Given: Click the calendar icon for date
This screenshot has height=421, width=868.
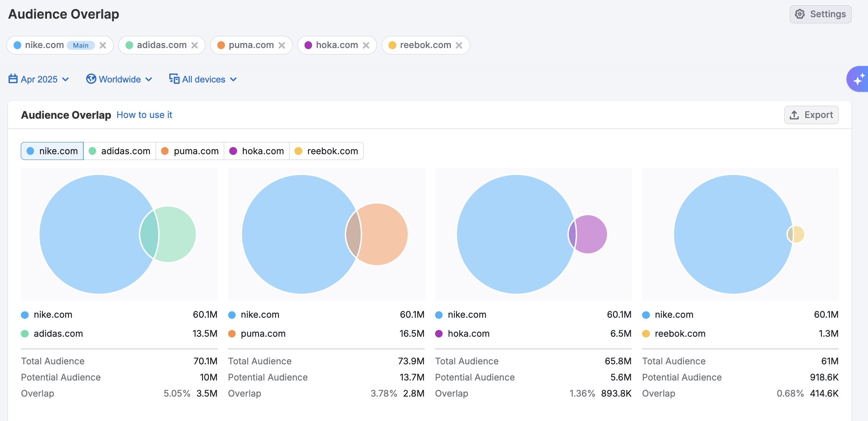Looking at the screenshot, I should [13, 79].
